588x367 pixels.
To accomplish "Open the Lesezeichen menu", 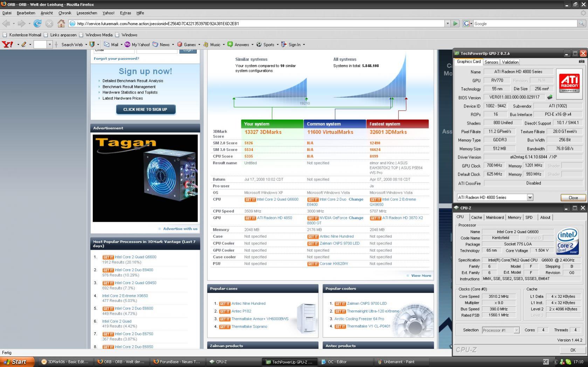I will point(87,13).
